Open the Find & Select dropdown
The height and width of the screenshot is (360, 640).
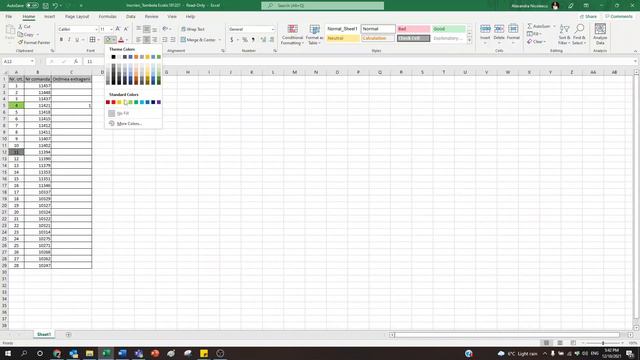pyautogui.click(x=579, y=35)
